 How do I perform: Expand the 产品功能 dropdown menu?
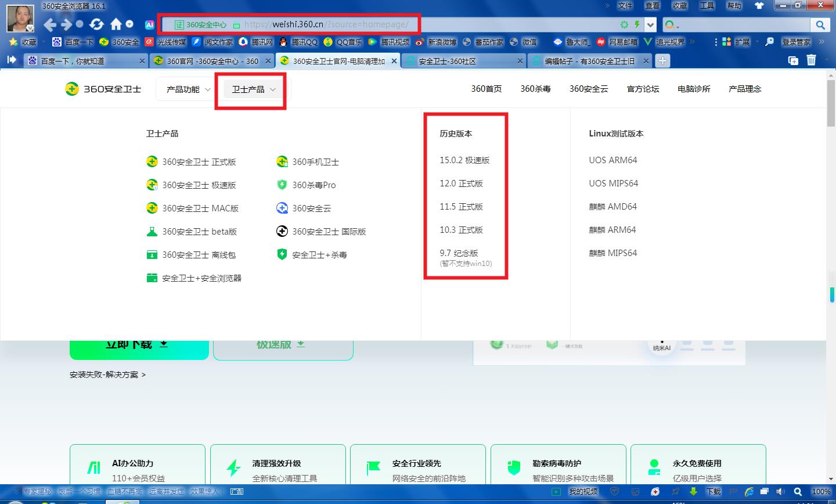click(189, 89)
